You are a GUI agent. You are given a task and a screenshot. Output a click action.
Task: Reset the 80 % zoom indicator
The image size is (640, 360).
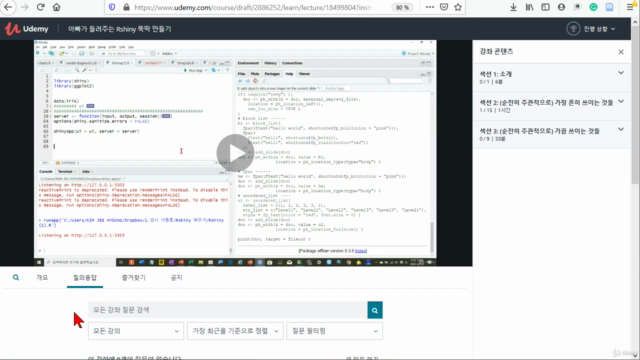[x=402, y=7]
